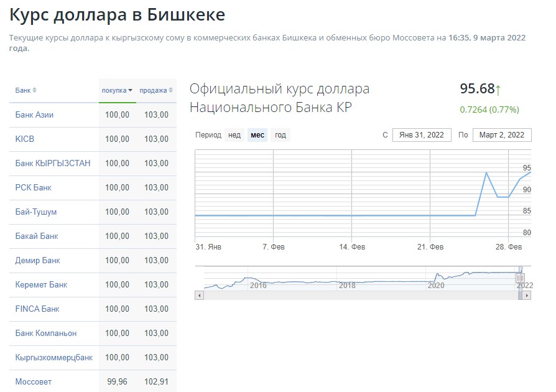Click official rate value 95.68
Screen dimensions: 556x392
click(x=477, y=89)
